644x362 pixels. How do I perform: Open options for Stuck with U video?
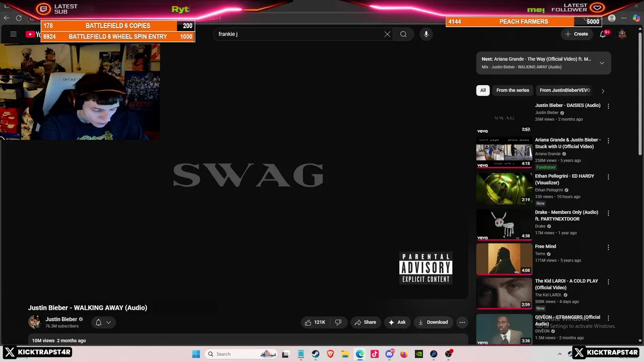(608, 141)
